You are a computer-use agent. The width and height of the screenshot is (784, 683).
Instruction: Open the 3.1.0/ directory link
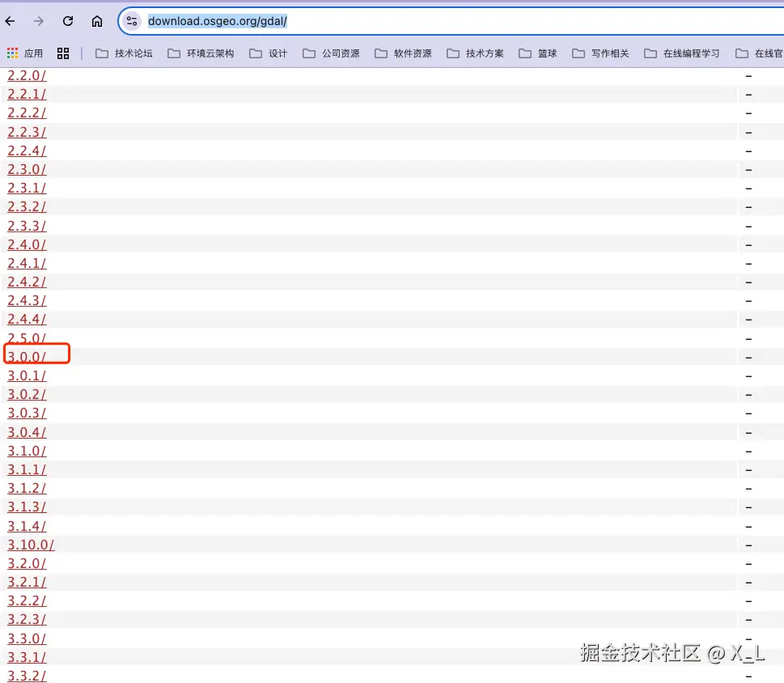(27, 451)
